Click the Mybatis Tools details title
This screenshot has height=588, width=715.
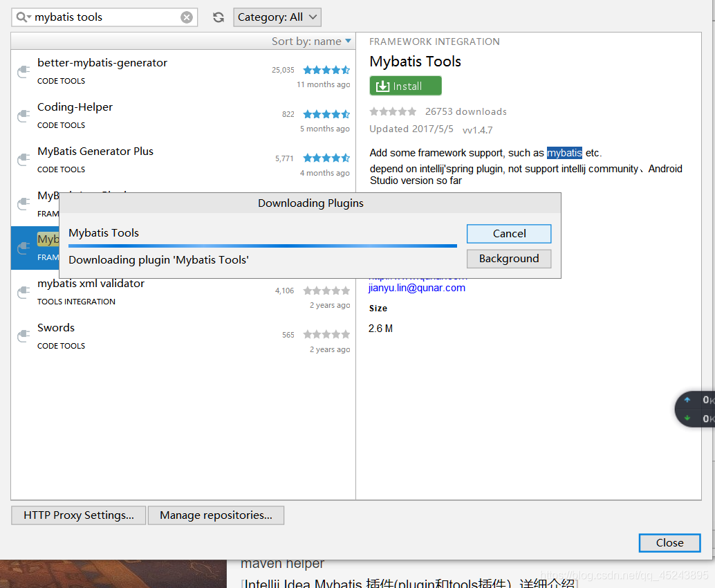coord(416,61)
